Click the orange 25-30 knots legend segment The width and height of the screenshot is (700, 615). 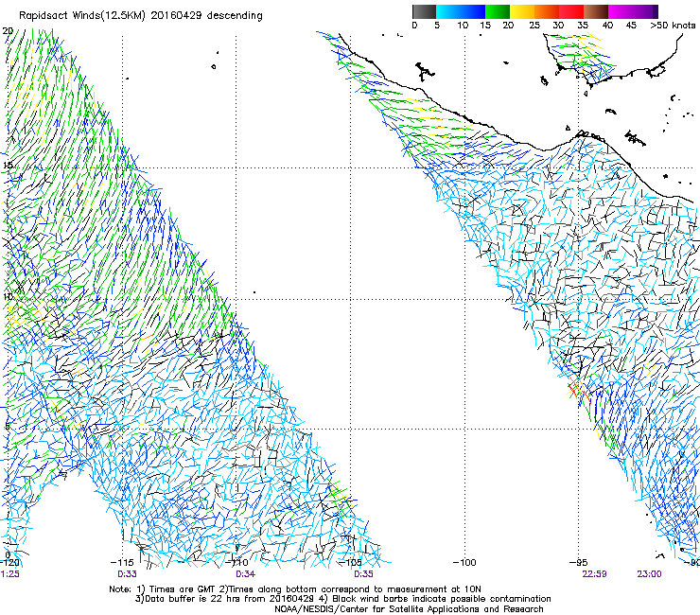click(x=547, y=11)
